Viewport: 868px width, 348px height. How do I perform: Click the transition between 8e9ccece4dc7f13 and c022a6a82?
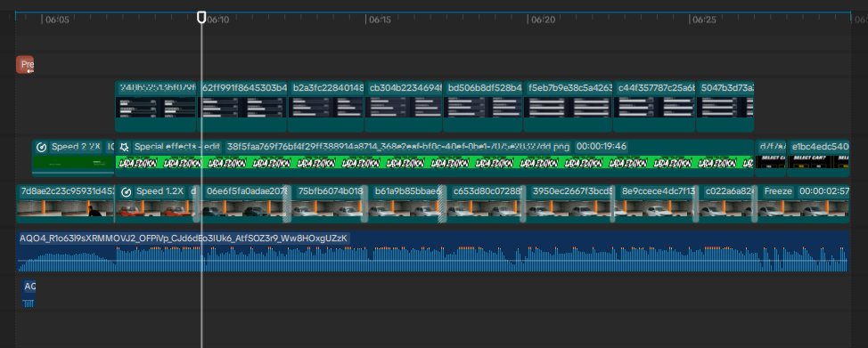[696, 203]
